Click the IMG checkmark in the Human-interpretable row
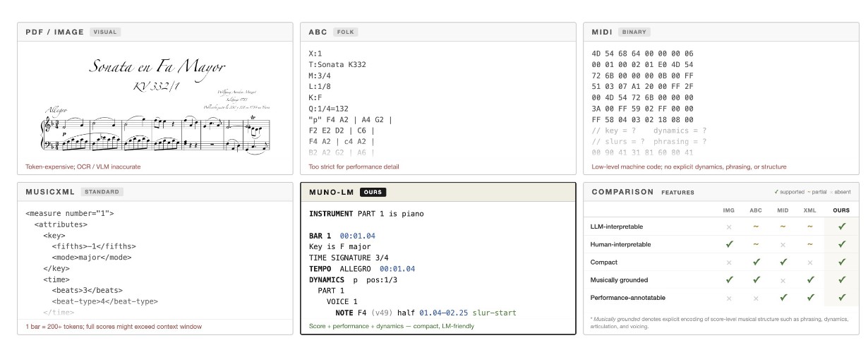Viewport: 868px width, 350px height. point(729,244)
